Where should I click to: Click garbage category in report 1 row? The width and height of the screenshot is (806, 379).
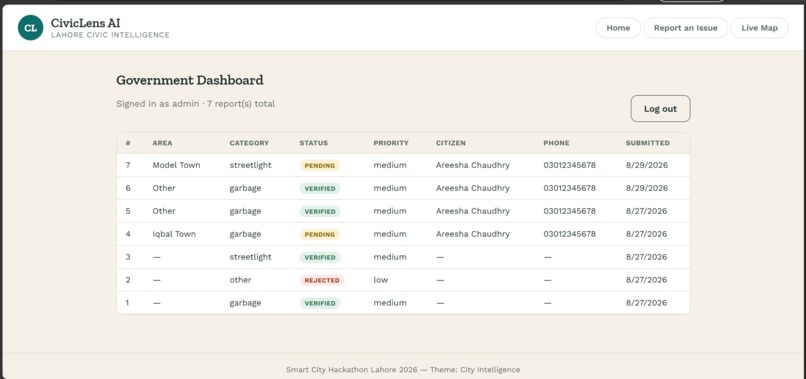(245, 303)
